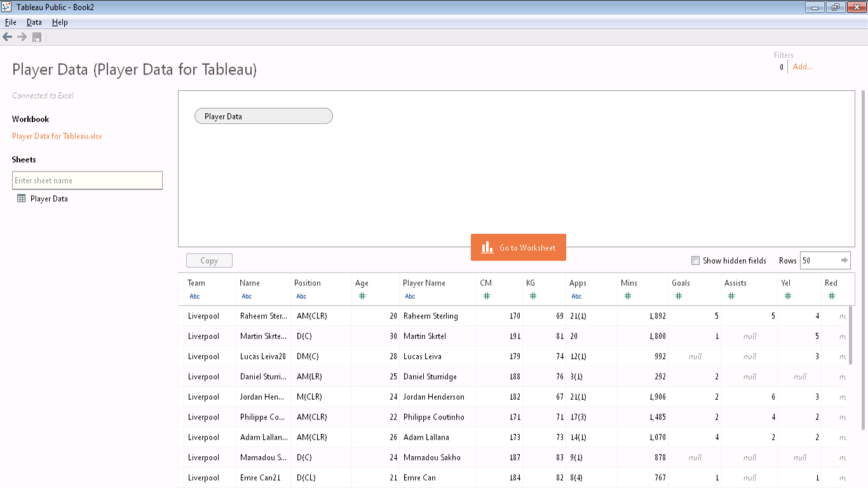Viewport: 868px width, 488px height.
Task: Click the forward arrow in the toolbar
Action: pos(22,37)
